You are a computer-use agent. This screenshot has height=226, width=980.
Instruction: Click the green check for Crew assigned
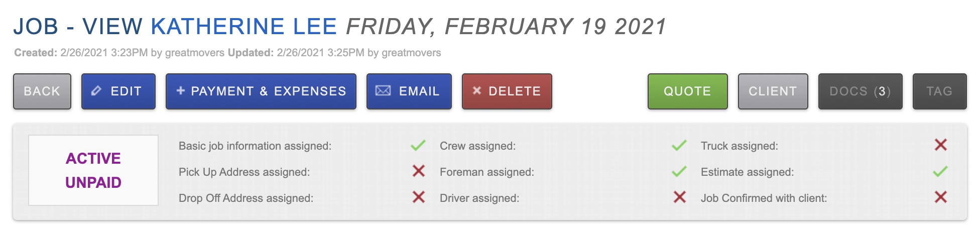pyautogui.click(x=679, y=146)
